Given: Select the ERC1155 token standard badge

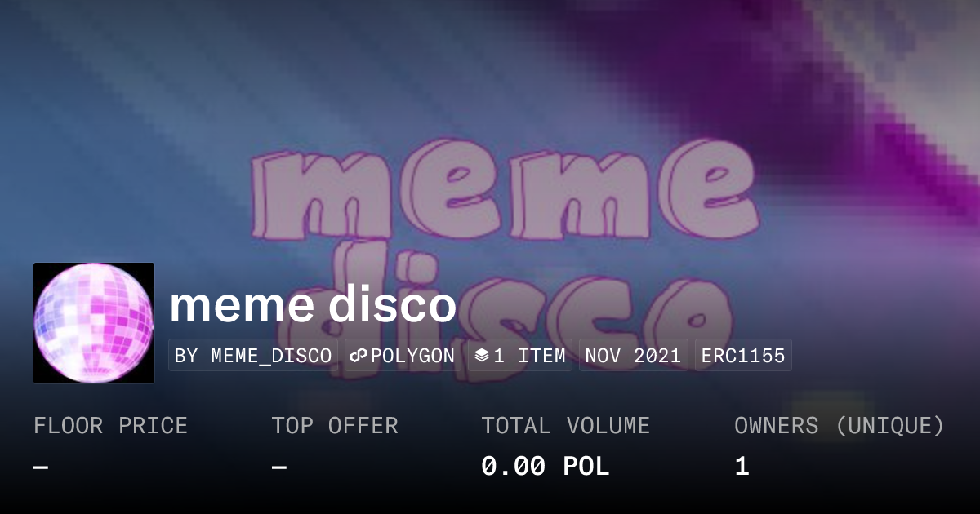Looking at the screenshot, I should pyautogui.click(x=743, y=356).
